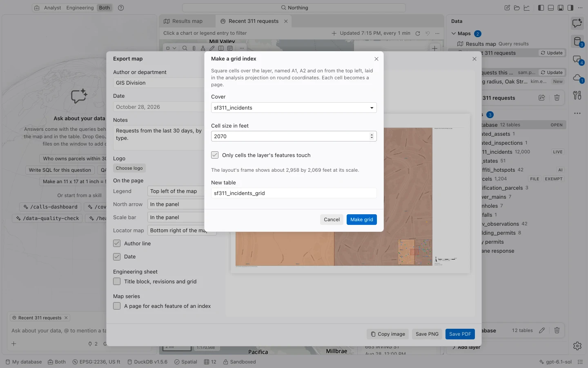Toggle the right sidebar layout icon
The width and height of the screenshot is (588, 368).
point(570,8)
